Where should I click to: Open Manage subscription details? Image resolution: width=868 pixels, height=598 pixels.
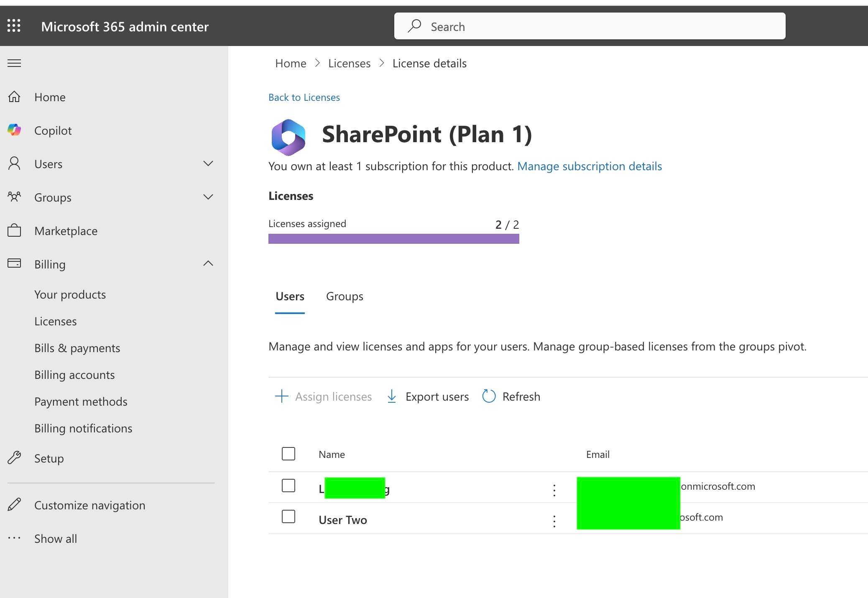pyautogui.click(x=590, y=166)
